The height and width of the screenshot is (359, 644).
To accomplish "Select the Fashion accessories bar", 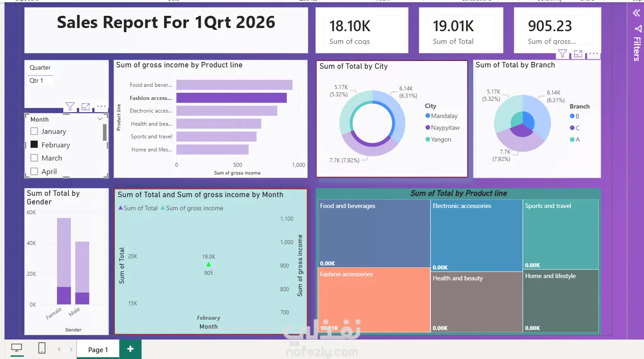I will click(232, 98).
